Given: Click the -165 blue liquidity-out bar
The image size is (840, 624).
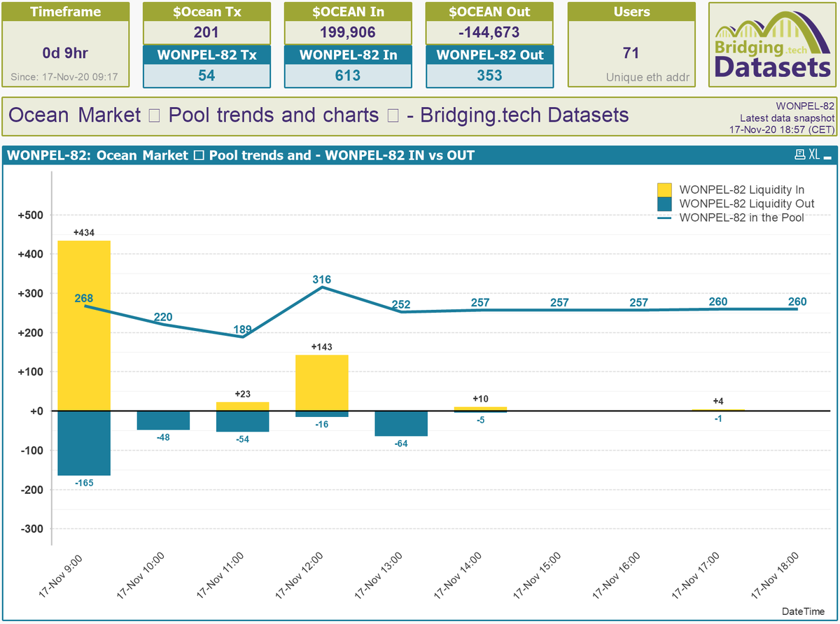Looking at the screenshot, I should pos(84,444).
